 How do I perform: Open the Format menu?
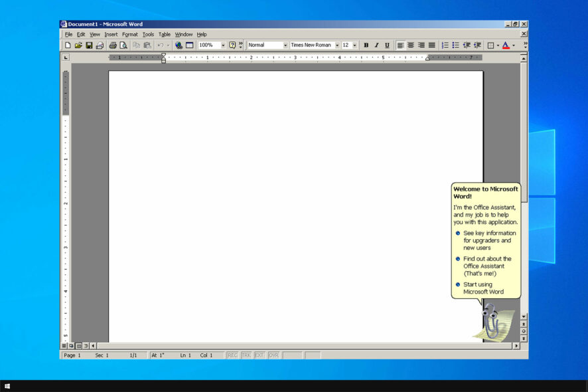[x=130, y=34]
